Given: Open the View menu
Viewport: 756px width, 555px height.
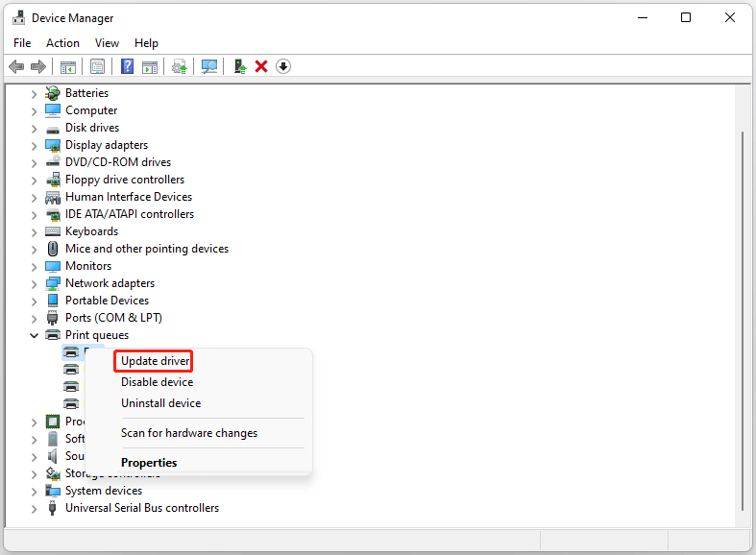Looking at the screenshot, I should 107,43.
